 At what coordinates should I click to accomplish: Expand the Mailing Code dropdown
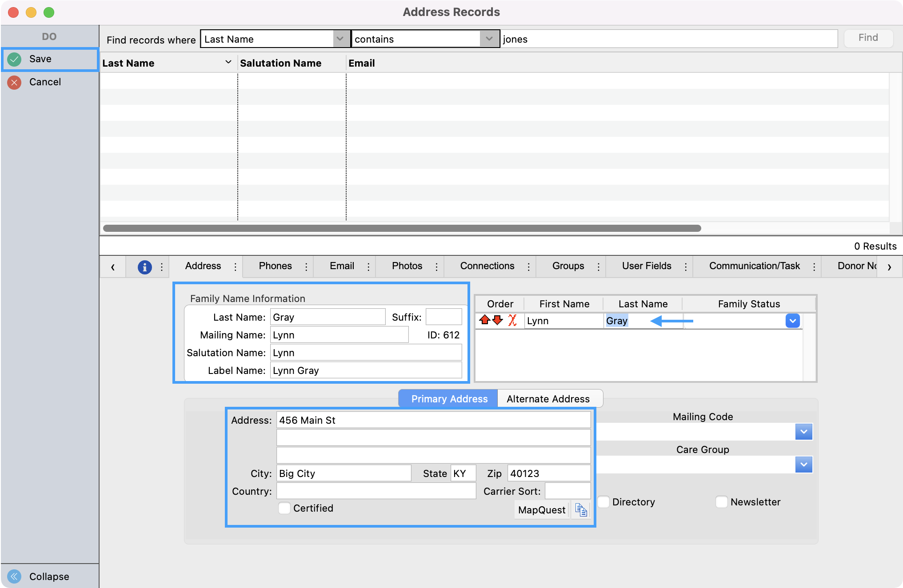pyautogui.click(x=803, y=432)
